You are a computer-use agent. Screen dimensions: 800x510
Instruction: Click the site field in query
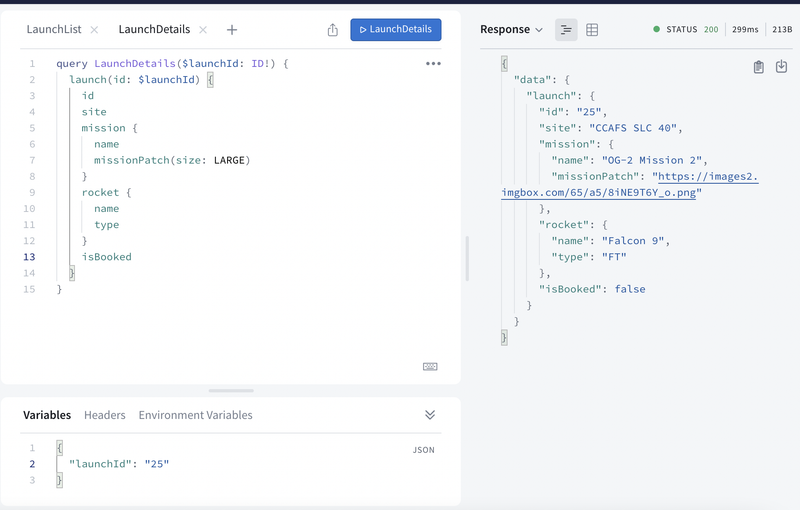coord(94,112)
